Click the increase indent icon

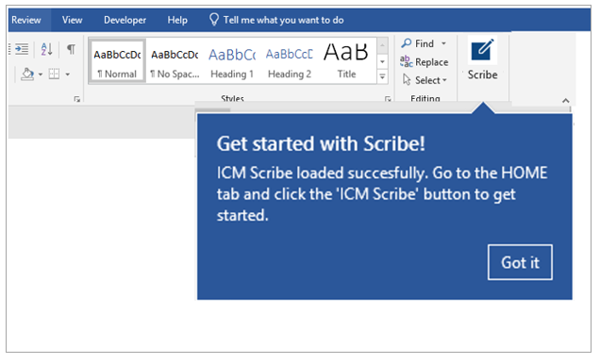pos(22,49)
